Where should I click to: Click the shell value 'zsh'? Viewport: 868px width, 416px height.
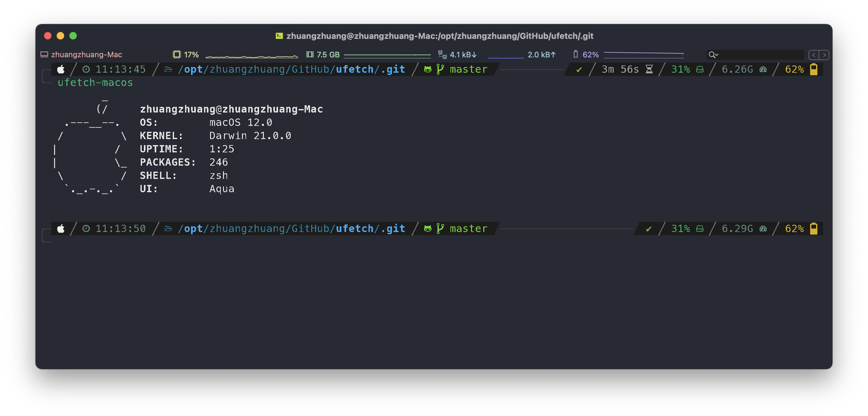tap(219, 175)
